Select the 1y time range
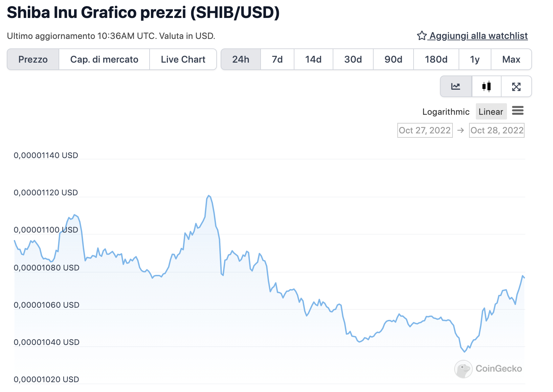 coord(475,59)
